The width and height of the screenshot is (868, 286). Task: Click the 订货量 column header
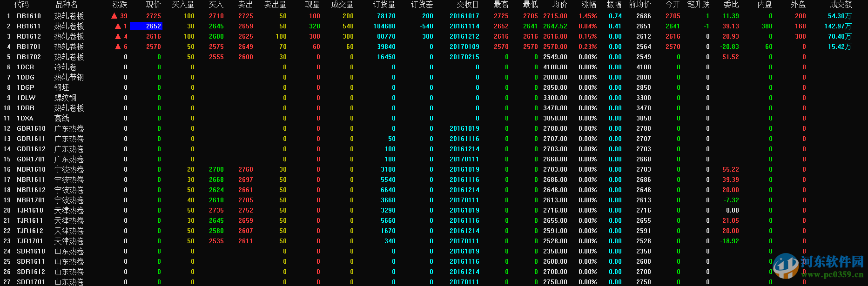[384, 4]
